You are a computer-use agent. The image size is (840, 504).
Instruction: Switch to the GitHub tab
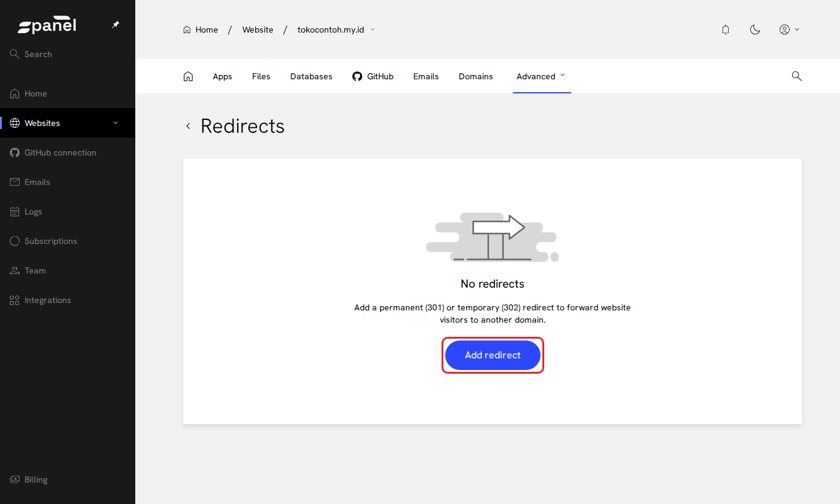pos(373,76)
